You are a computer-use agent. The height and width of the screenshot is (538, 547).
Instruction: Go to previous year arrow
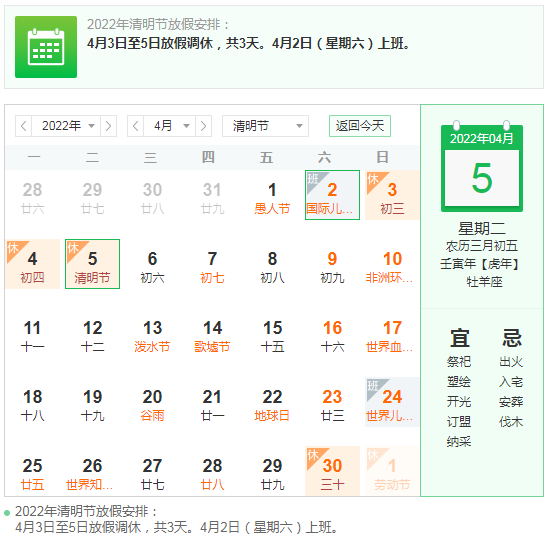(x=23, y=126)
